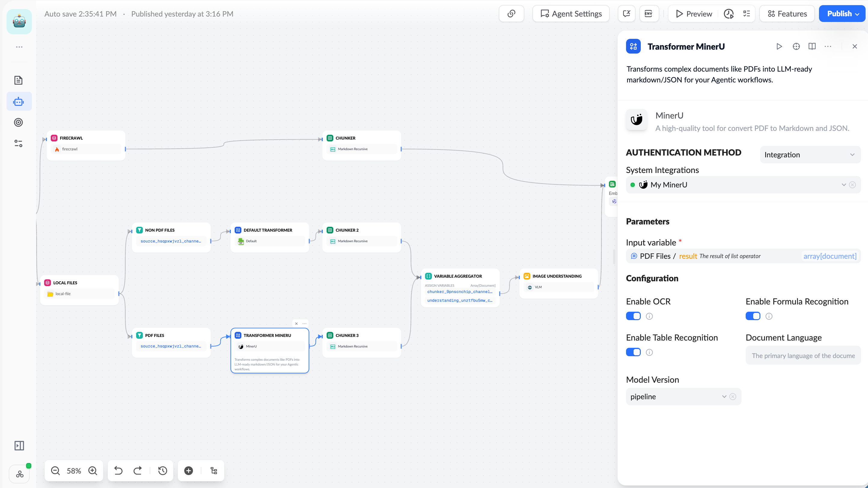Open Agent Settings

pyautogui.click(x=570, y=14)
